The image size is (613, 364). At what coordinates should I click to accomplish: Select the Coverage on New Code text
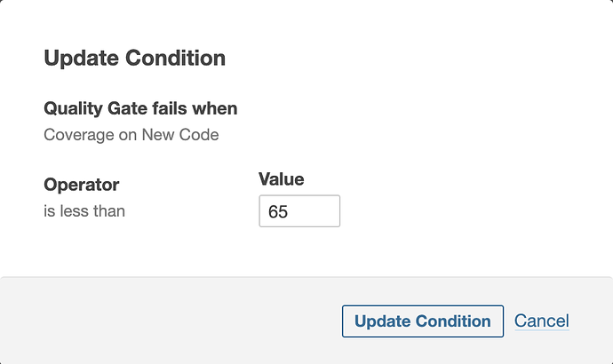click(x=131, y=136)
